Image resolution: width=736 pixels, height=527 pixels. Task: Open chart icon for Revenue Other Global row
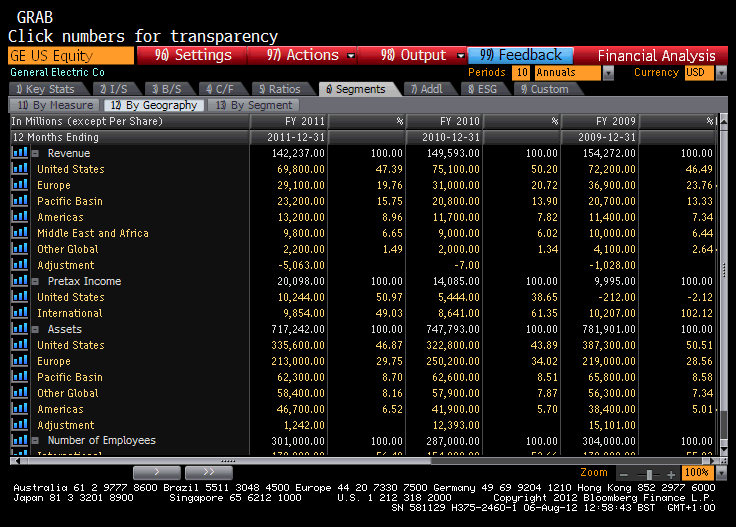20,248
